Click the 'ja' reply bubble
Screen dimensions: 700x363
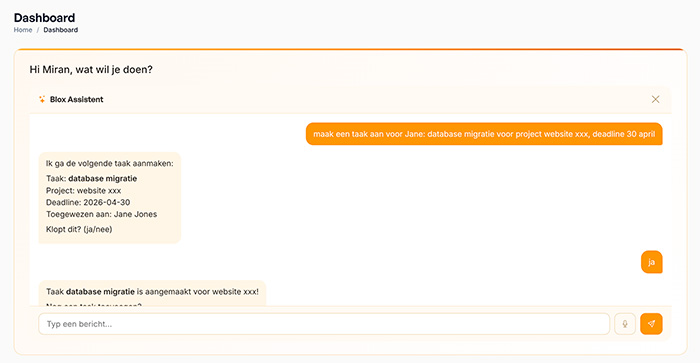[x=651, y=262]
